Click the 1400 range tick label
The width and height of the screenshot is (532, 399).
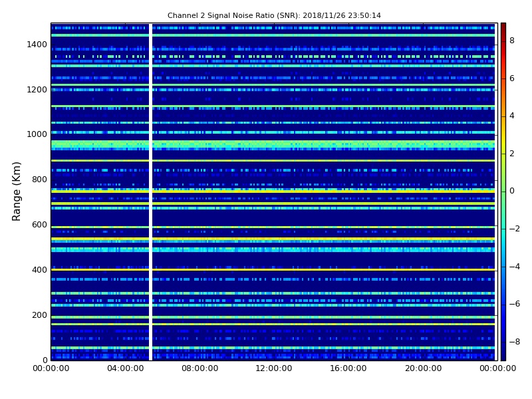click(x=37, y=45)
